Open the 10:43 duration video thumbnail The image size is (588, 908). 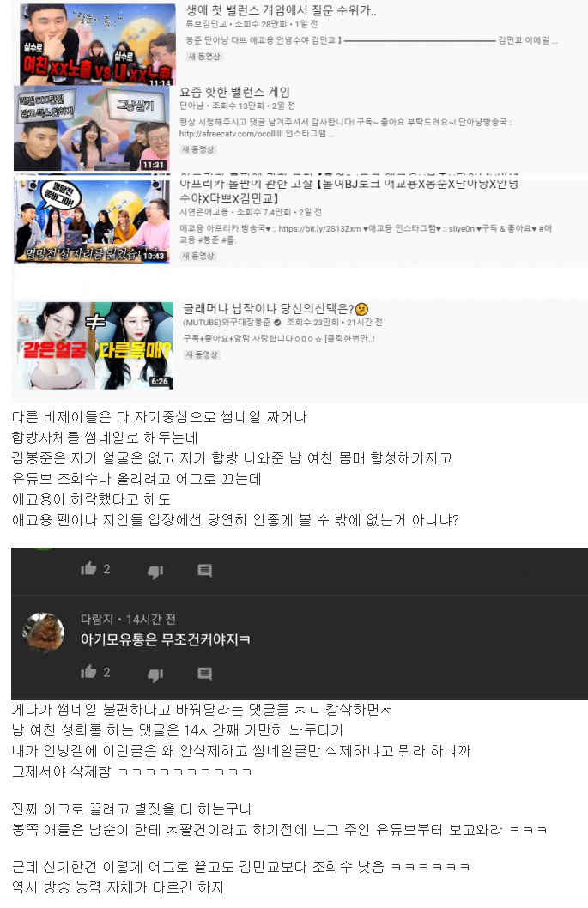[x=92, y=221]
